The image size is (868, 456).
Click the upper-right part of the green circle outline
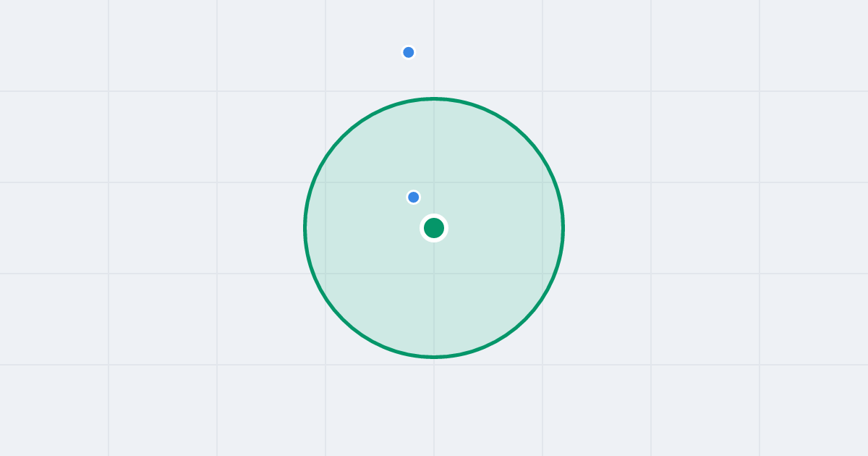pos(525,137)
